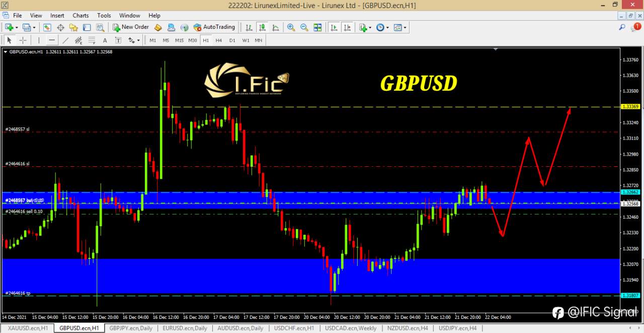Open the Strategy Tester magnifier icon

tap(100, 27)
